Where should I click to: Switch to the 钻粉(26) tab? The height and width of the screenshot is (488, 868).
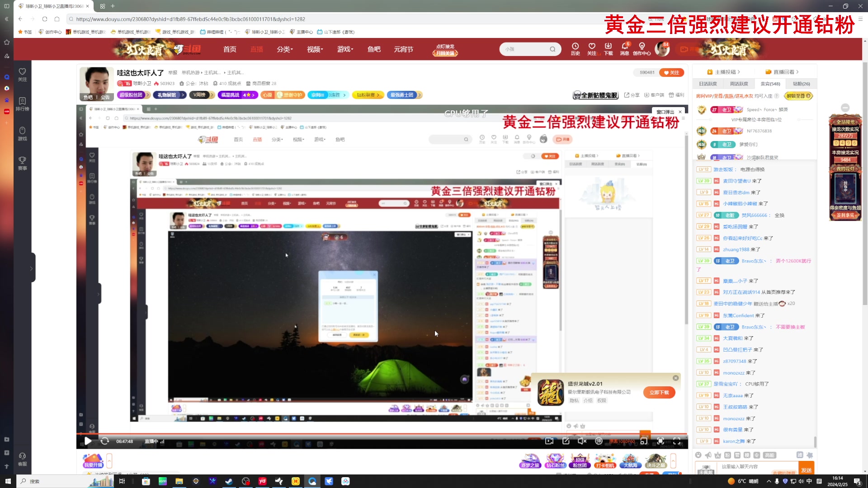[x=801, y=84]
